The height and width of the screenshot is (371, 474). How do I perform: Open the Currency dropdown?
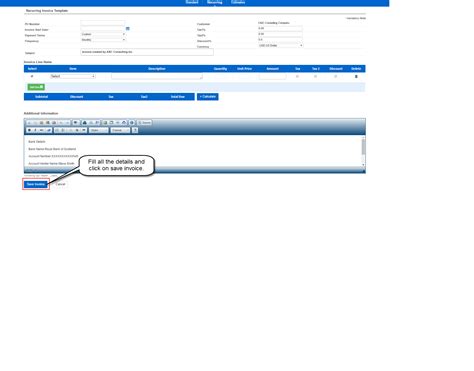tap(280, 45)
